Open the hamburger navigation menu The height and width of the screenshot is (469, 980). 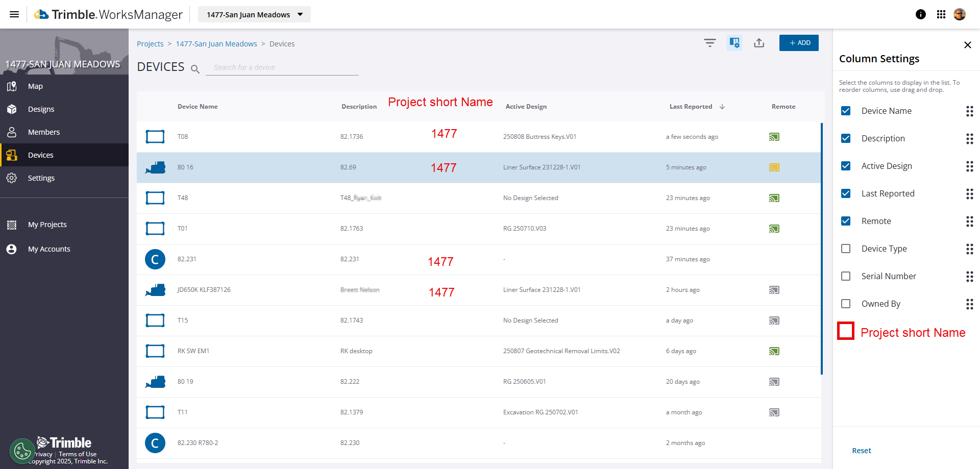click(x=14, y=14)
